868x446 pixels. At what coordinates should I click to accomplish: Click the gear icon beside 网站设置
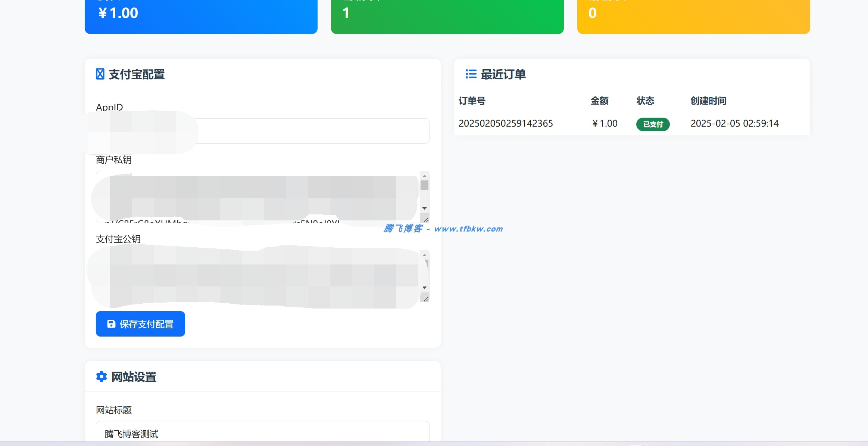101,377
